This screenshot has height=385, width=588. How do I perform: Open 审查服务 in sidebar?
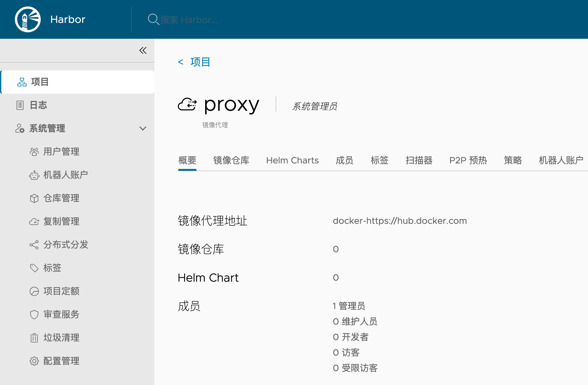point(61,315)
